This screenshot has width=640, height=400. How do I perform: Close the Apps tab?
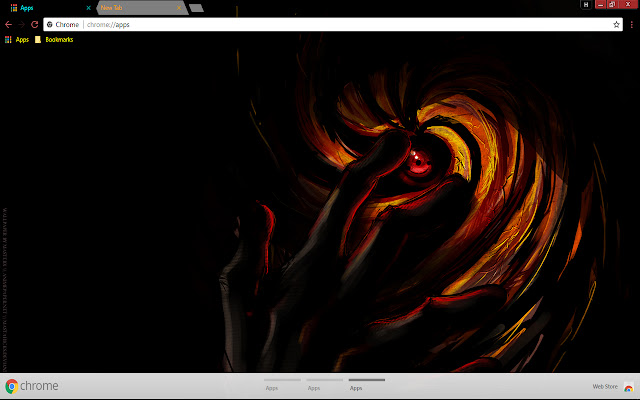coord(88,8)
